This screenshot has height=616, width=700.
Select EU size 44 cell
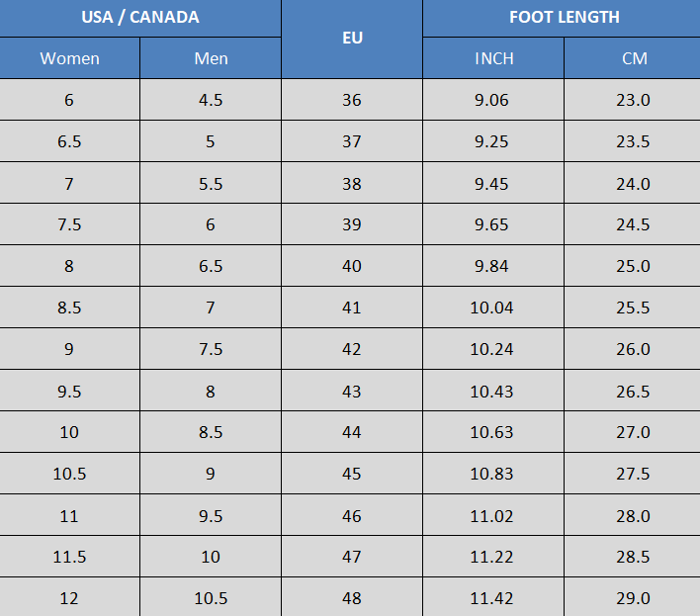[x=352, y=432]
